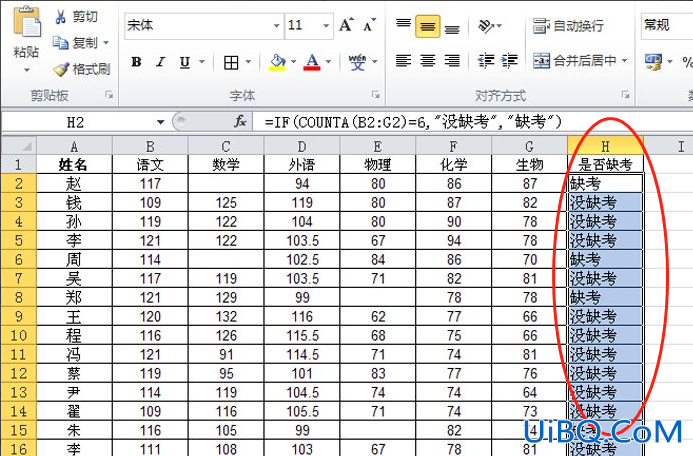693x456 pixels.
Task: Select the Format Painter (格式刷) brush
Action: (x=82, y=69)
